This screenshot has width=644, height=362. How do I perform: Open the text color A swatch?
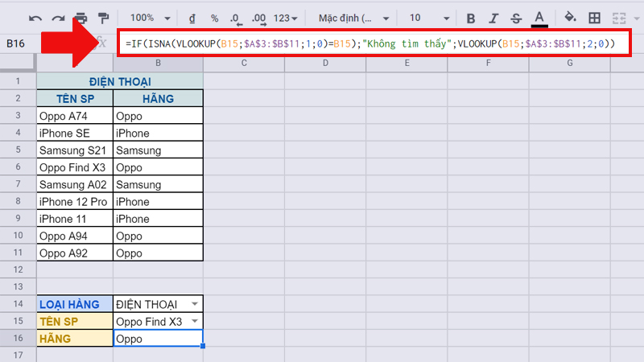(x=539, y=18)
